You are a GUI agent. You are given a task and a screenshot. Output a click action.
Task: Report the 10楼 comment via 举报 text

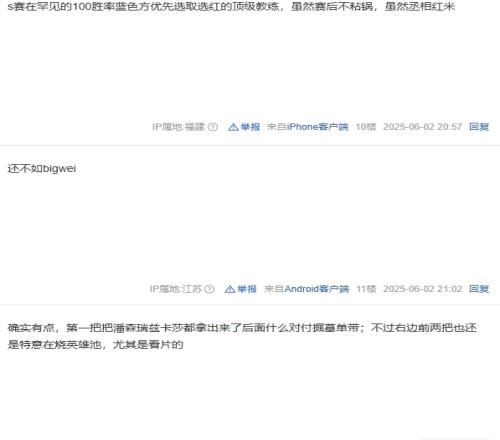250,127
